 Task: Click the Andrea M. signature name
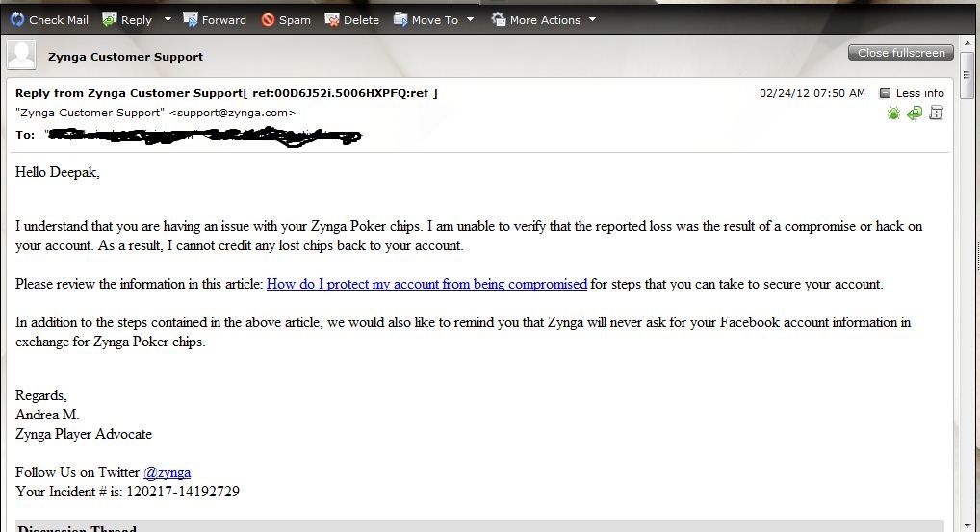47,415
